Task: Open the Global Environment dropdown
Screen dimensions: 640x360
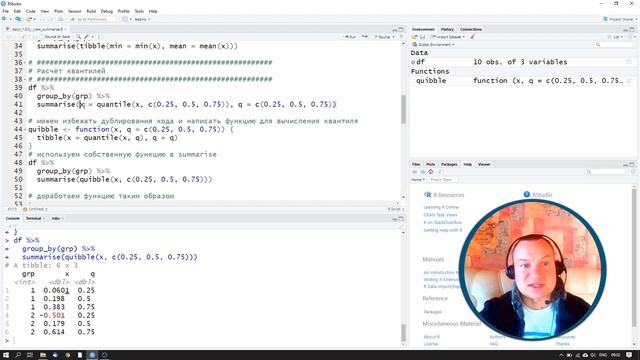Action: [433, 44]
